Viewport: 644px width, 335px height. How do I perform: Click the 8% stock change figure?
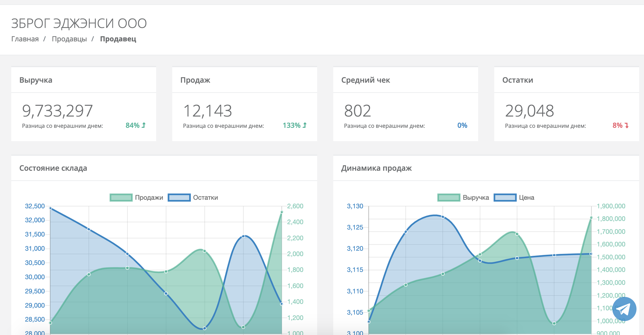[618, 125]
